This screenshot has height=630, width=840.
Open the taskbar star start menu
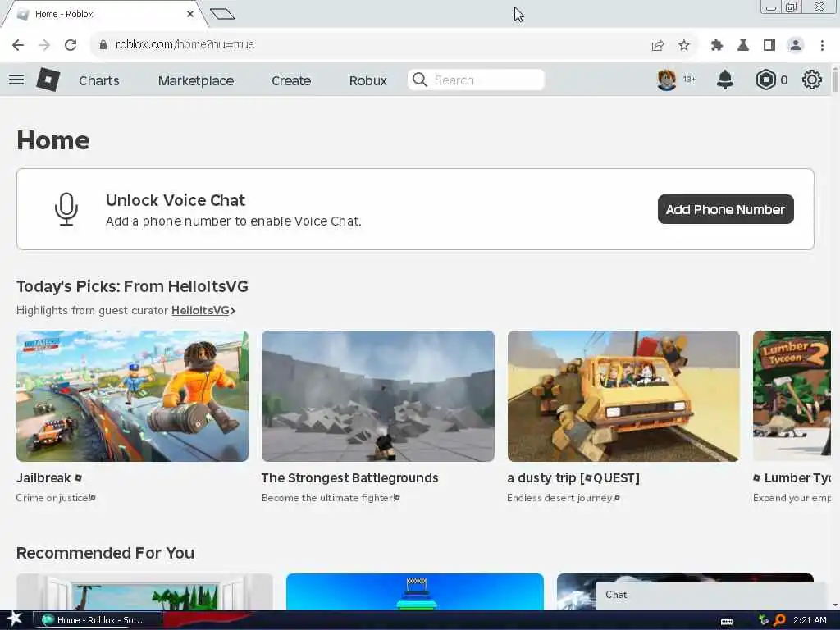click(x=15, y=619)
